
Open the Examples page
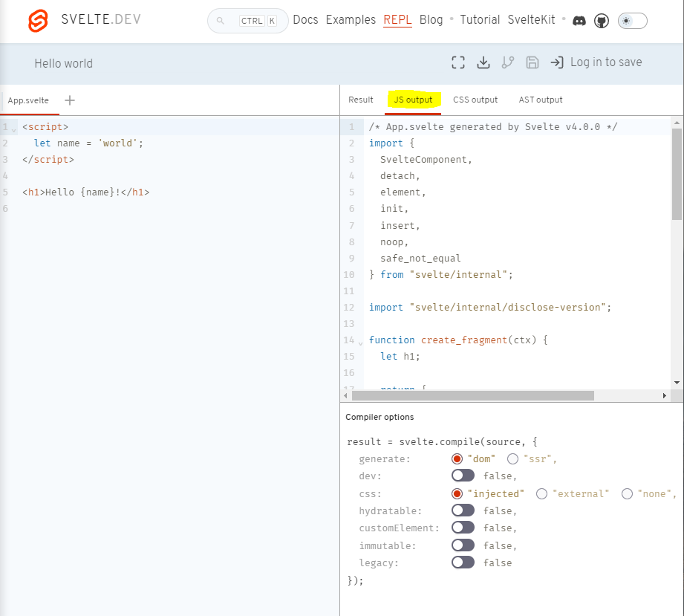[351, 20]
